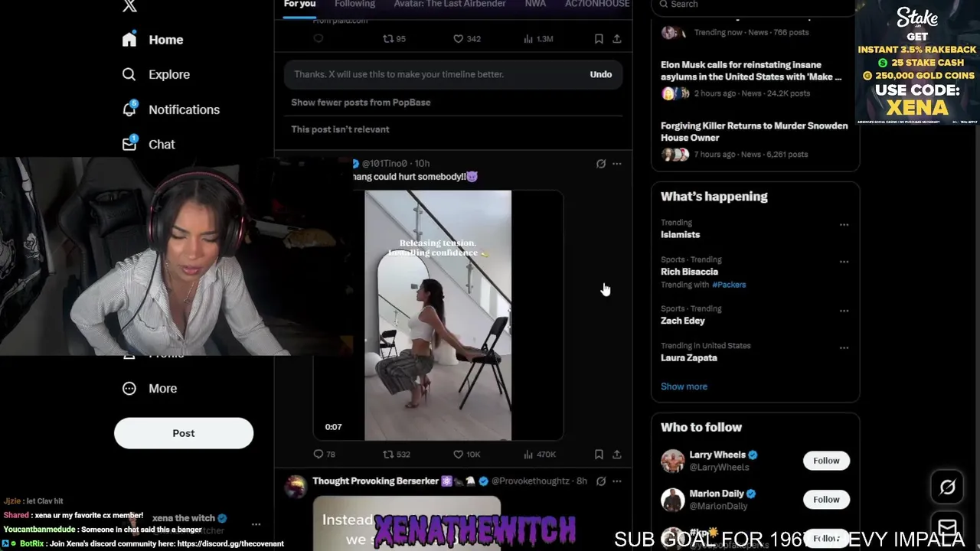Open more options for Islamists trend

844,225
